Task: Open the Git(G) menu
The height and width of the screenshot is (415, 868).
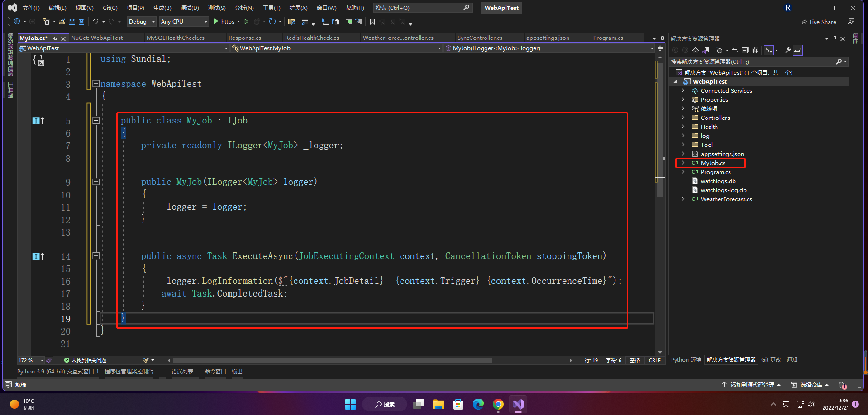Action: pyautogui.click(x=110, y=8)
